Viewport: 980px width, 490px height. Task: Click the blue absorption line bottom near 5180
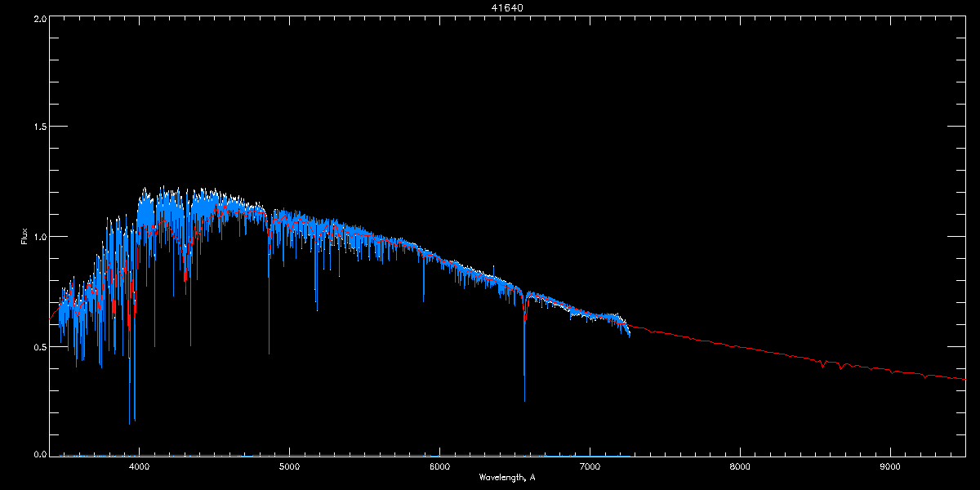tap(317, 310)
